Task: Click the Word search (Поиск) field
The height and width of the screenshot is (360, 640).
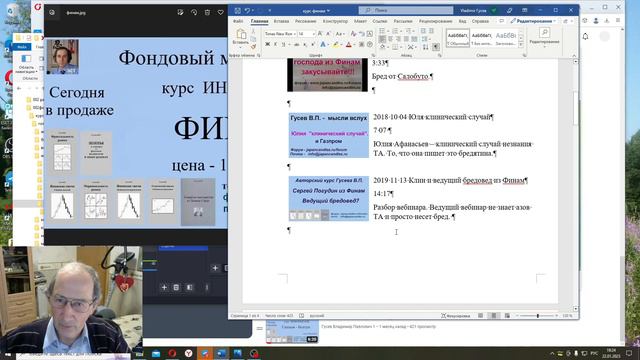Action: pos(406,10)
